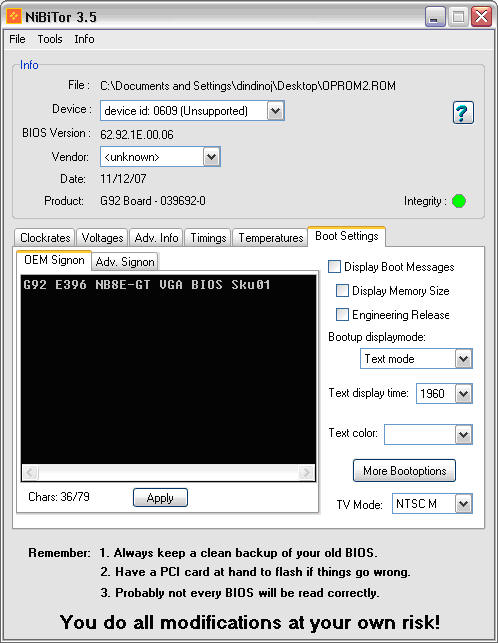Screen dimensions: 498x643
Task: Click the product text 'G92 Board - 039692-0'
Action: 153,201
